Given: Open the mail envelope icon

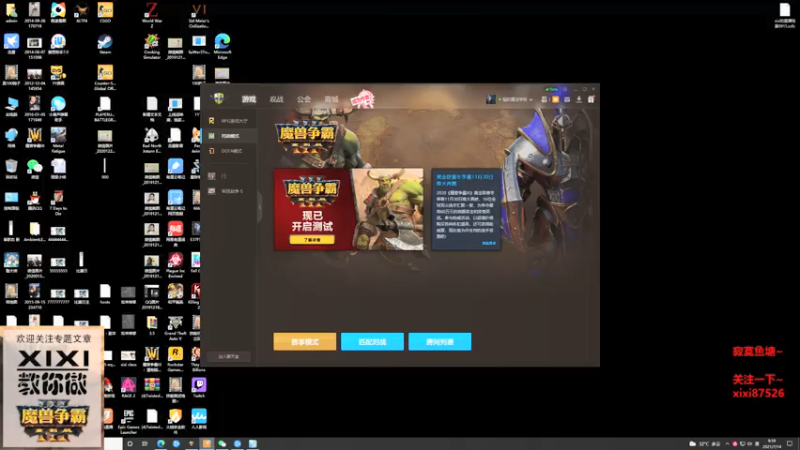Looking at the screenshot, I should pos(567,100).
